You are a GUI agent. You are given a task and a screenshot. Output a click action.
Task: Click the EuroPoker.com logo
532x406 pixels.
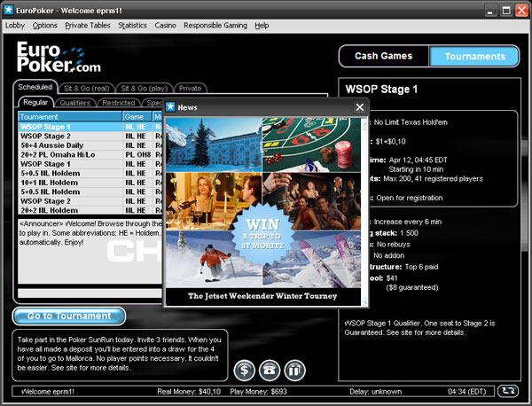click(x=59, y=57)
